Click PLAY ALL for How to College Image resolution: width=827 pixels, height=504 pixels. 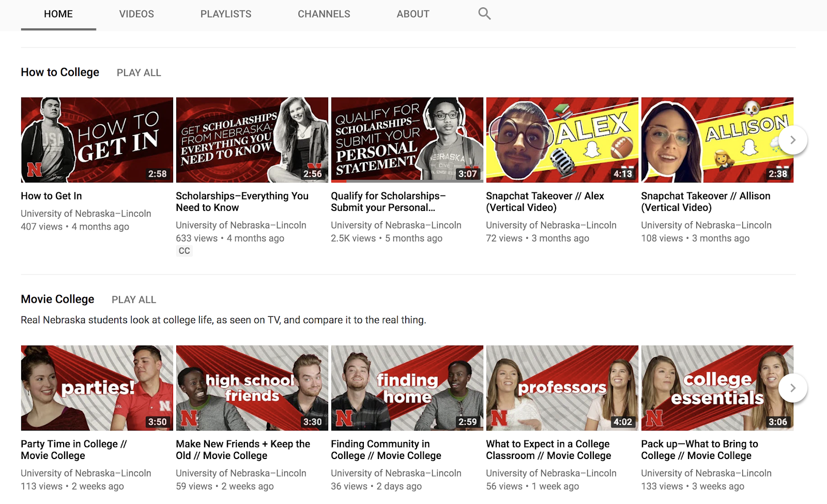coord(139,73)
